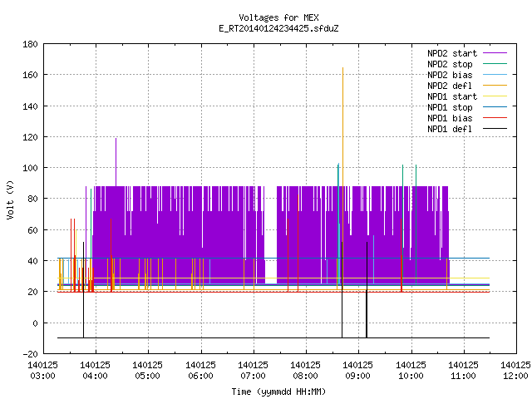532x399 pixels.
Task: Click the NPD1 stop legend label
Action: (x=450, y=107)
